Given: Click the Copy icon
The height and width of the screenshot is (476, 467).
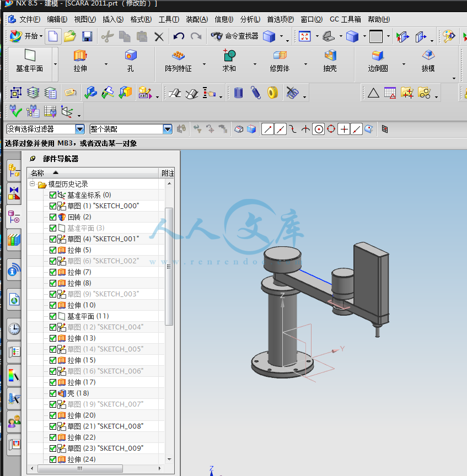Looking at the screenshot, I should [124, 36].
